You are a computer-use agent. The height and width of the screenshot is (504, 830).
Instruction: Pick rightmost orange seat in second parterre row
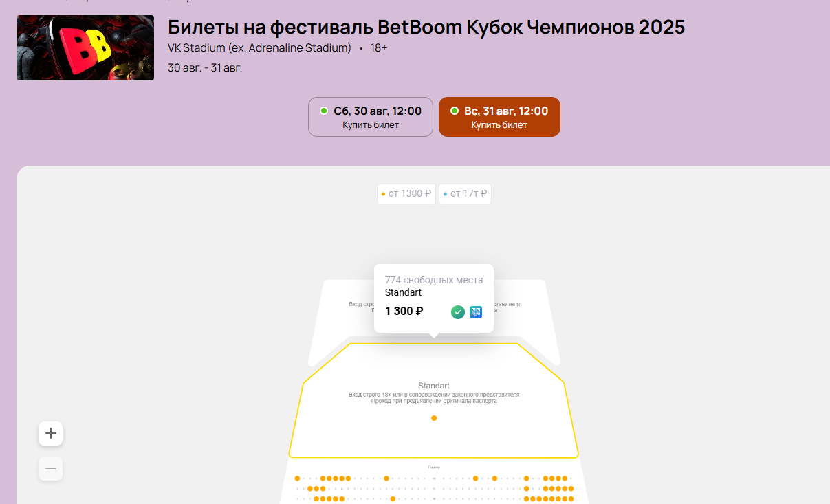point(571,488)
